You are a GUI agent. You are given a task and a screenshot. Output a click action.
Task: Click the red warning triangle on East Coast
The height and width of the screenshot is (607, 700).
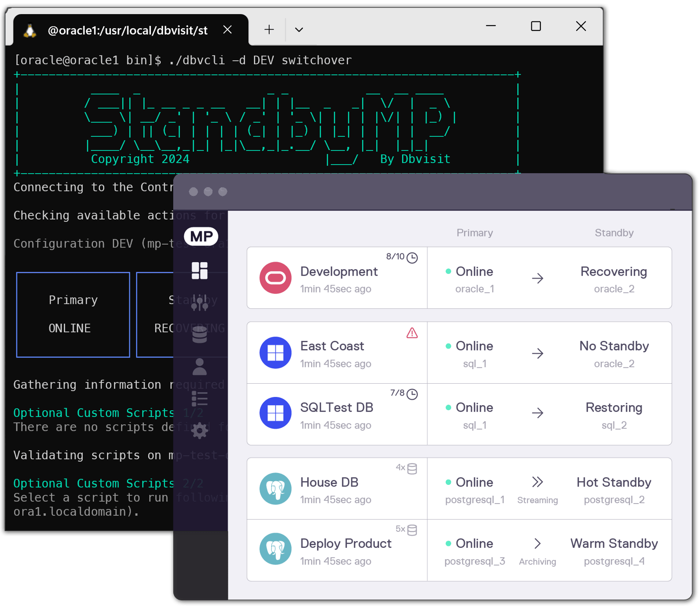point(412,333)
